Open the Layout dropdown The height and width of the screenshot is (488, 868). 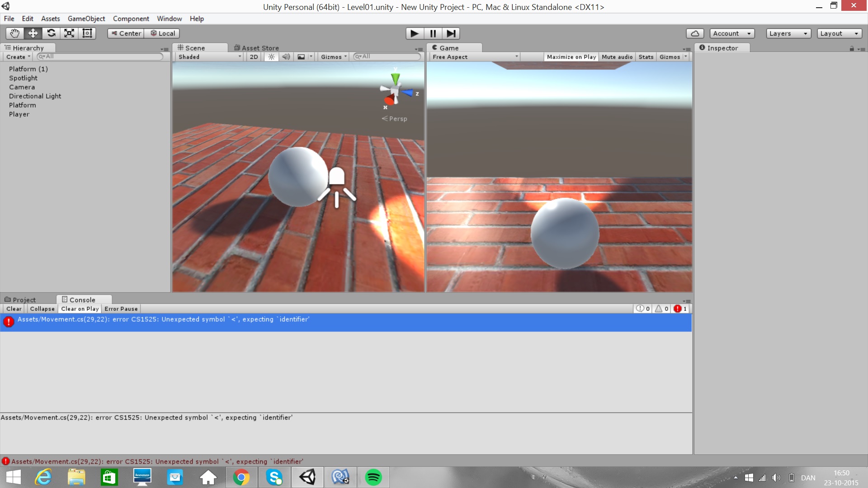840,33
